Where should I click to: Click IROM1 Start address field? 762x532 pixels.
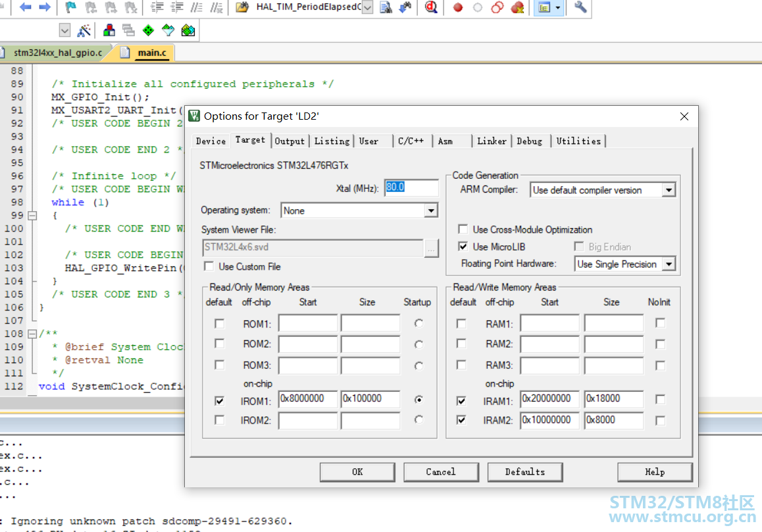point(307,399)
